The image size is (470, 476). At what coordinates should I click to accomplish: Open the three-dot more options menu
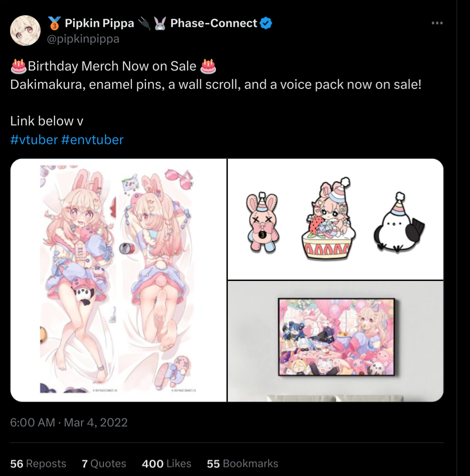click(437, 23)
